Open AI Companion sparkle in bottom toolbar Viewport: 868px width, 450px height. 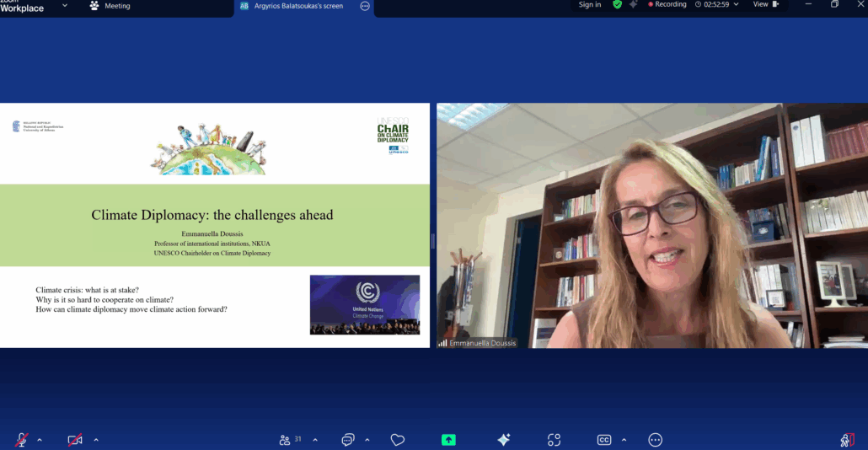point(503,439)
